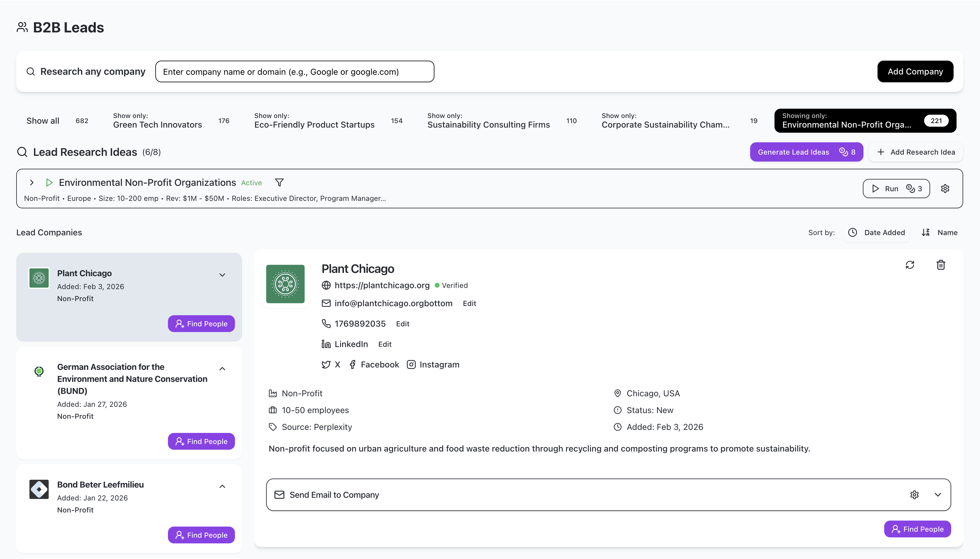Open Plant Chicago's X profile
This screenshot has height=559, width=980.
[331, 364]
